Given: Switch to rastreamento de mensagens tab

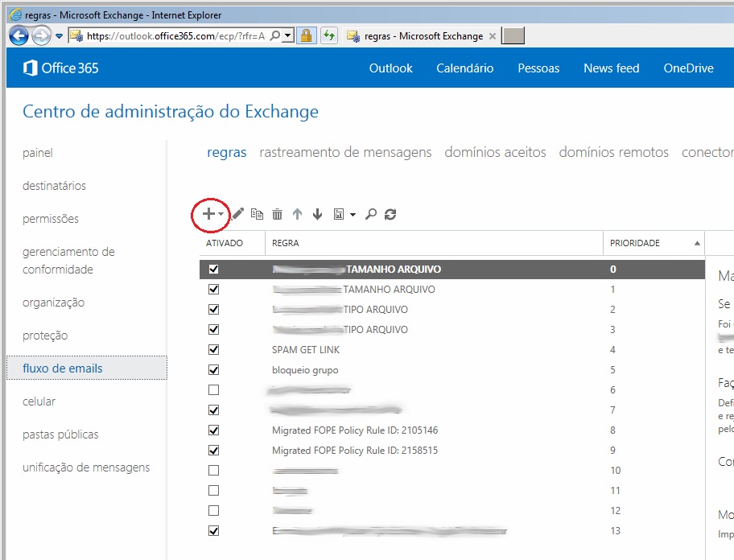Looking at the screenshot, I should [x=345, y=153].
